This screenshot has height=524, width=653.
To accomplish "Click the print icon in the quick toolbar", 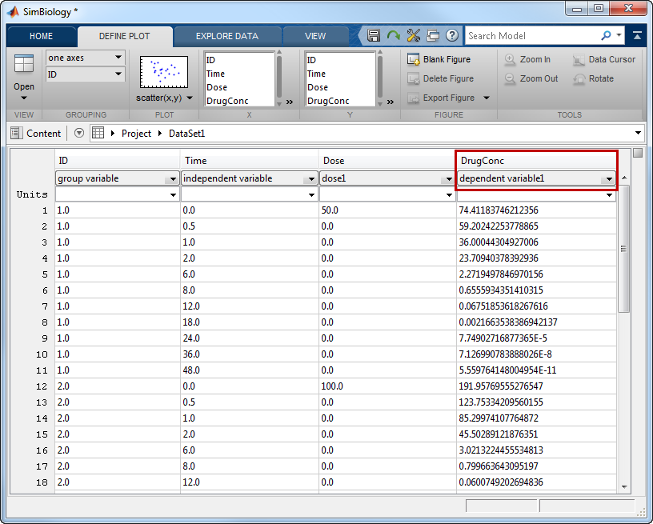I will [x=432, y=35].
